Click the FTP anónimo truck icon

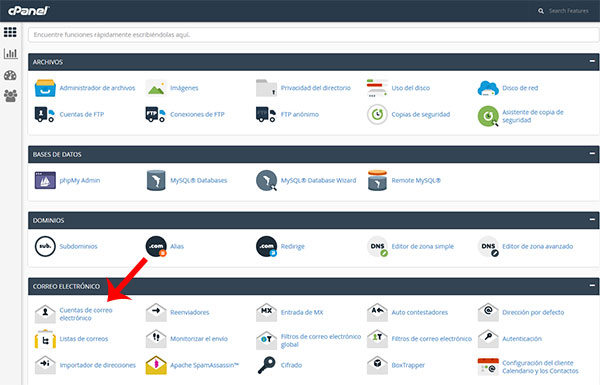tap(266, 114)
